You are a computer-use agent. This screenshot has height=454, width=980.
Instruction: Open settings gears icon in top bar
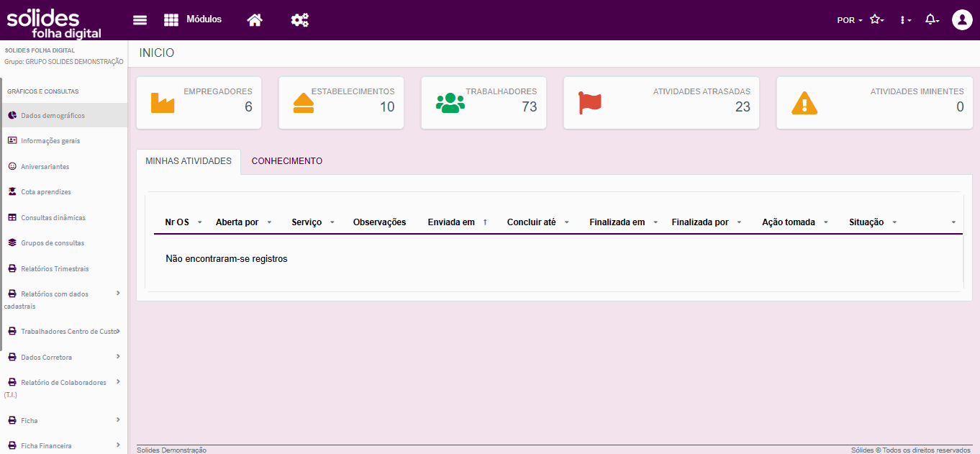299,20
